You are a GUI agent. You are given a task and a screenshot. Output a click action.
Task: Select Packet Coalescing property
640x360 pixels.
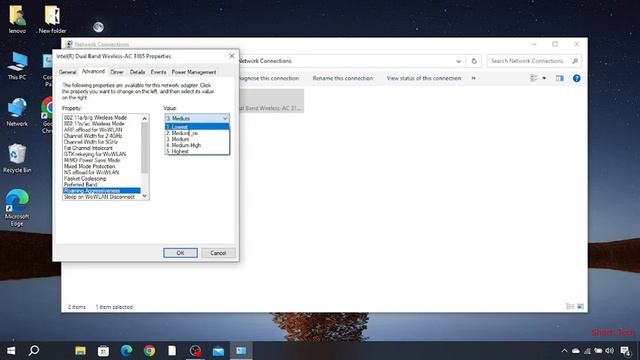point(102,179)
